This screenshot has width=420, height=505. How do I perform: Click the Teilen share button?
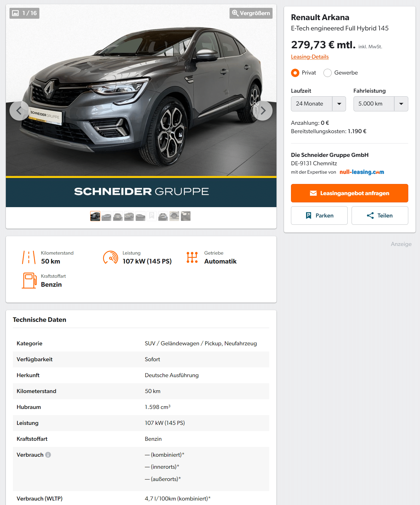pos(380,216)
